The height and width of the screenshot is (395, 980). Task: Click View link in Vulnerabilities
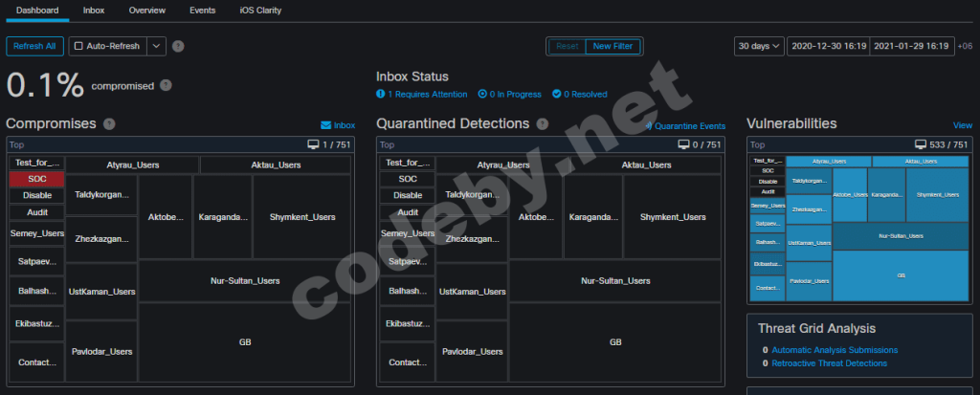(x=963, y=125)
